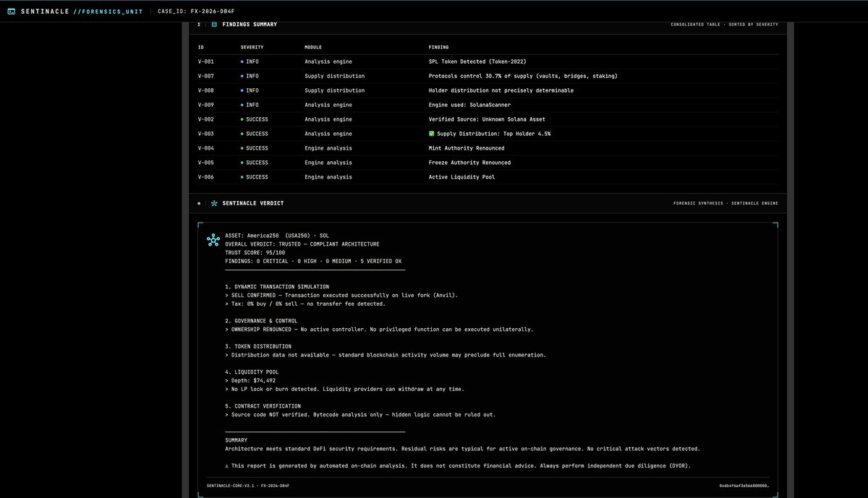Click the INFO severity badge of V-001
The height and width of the screenshot is (498, 868).
[250, 61]
